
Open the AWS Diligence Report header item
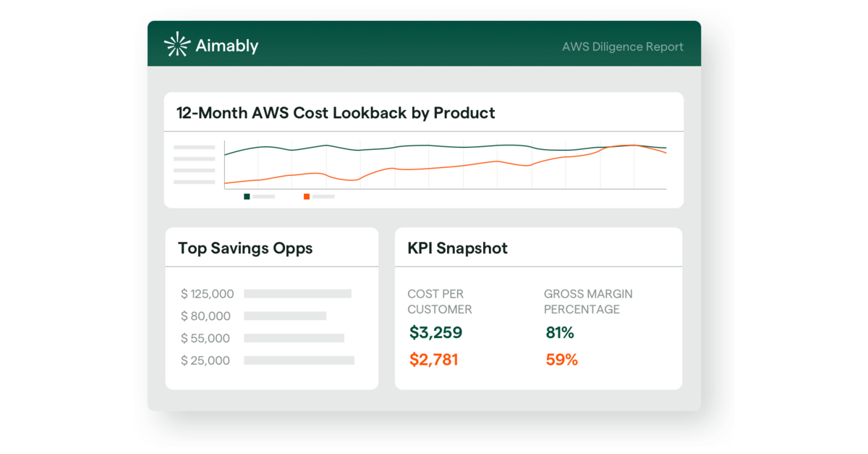pyautogui.click(x=622, y=46)
